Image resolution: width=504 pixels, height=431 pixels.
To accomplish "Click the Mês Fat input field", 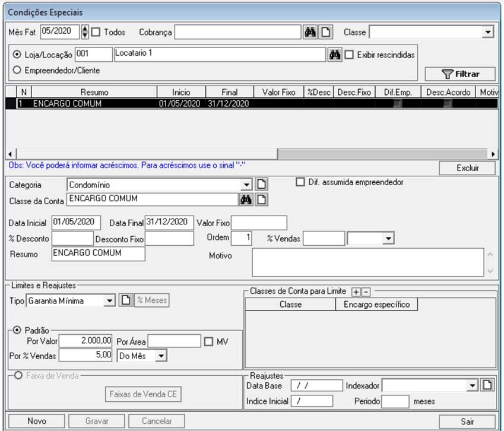I will pyautogui.click(x=60, y=32).
